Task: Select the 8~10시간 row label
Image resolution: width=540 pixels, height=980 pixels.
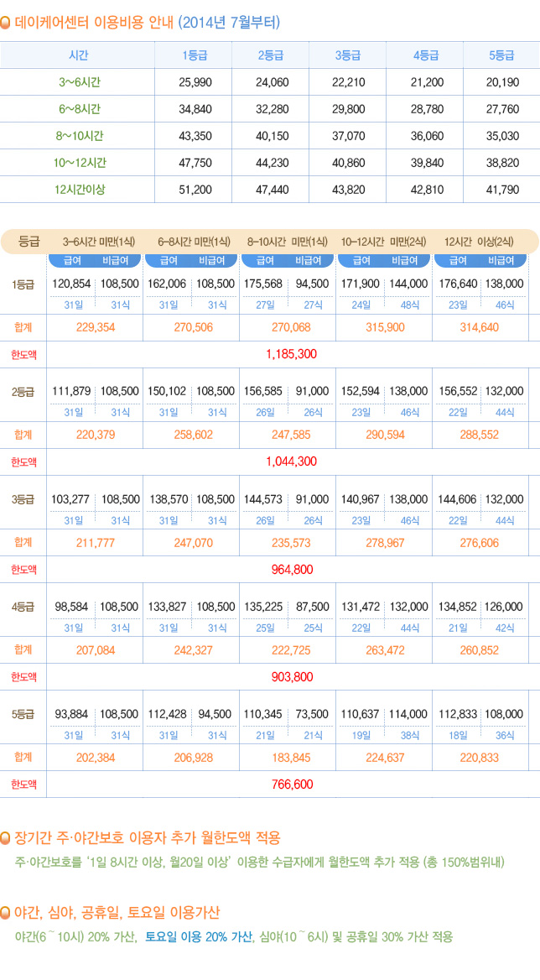Action: click(78, 136)
